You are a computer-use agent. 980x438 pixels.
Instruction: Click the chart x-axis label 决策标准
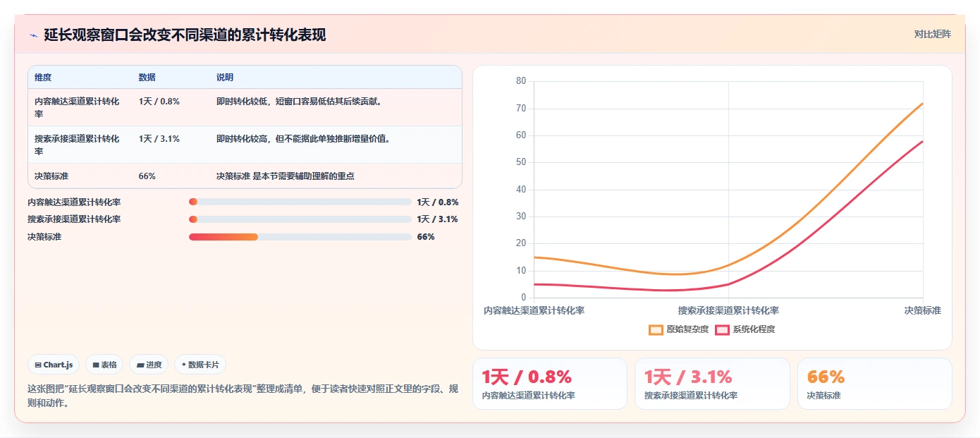coord(923,310)
